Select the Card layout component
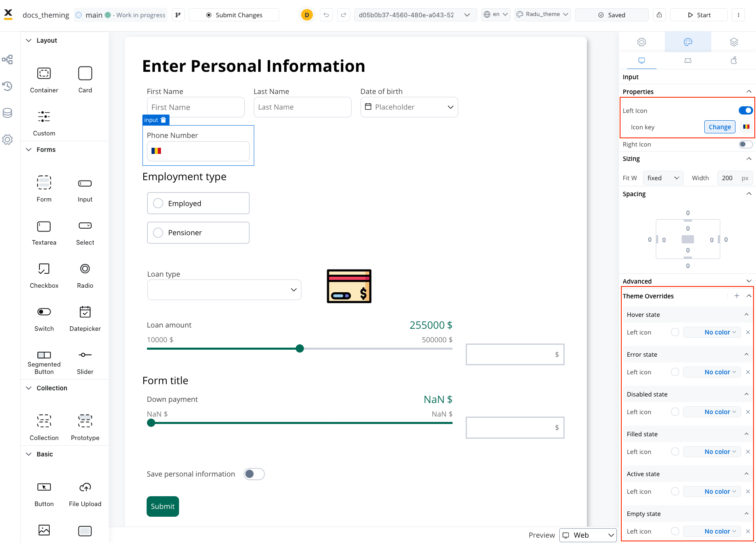This screenshot has height=543, width=756. point(85,79)
